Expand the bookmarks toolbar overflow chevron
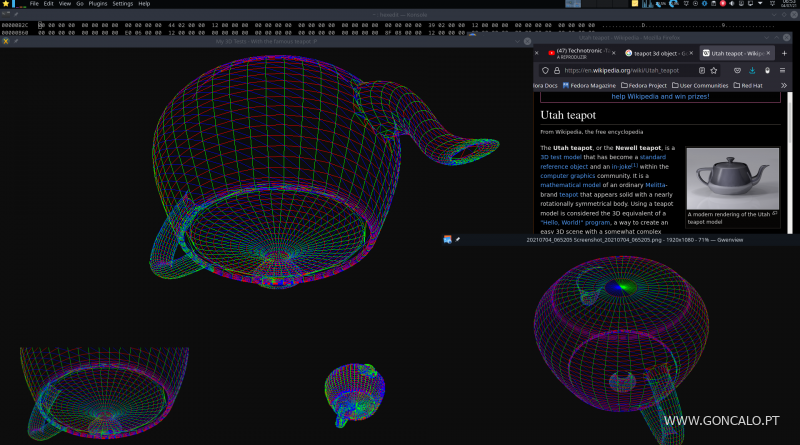The height and width of the screenshot is (445, 800). pyautogui.click(x=784, y=85)
